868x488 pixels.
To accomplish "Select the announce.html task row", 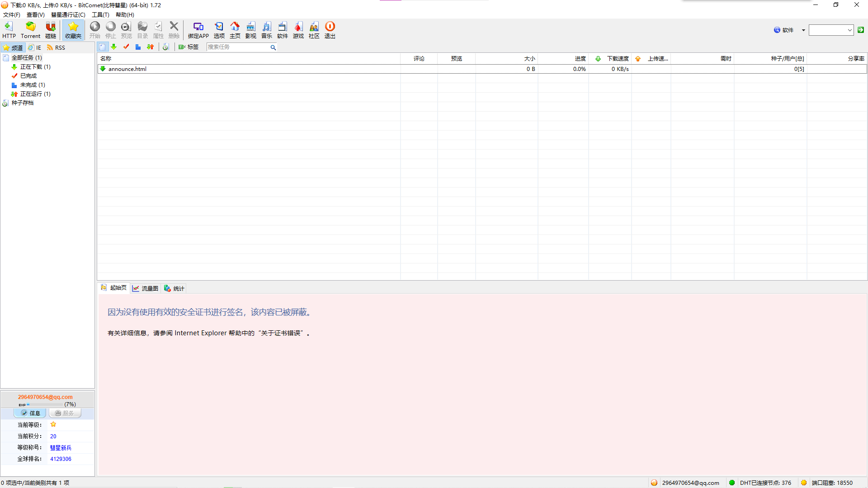I will 482,69.
